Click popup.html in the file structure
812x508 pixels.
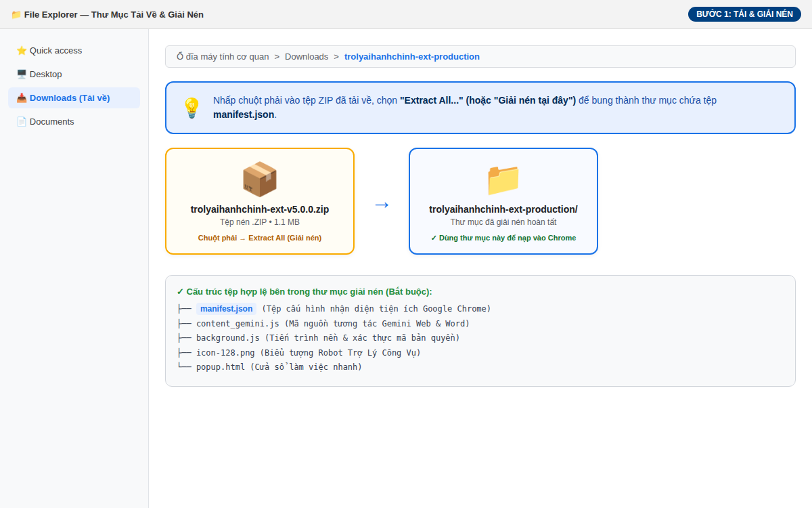point(221,367)
